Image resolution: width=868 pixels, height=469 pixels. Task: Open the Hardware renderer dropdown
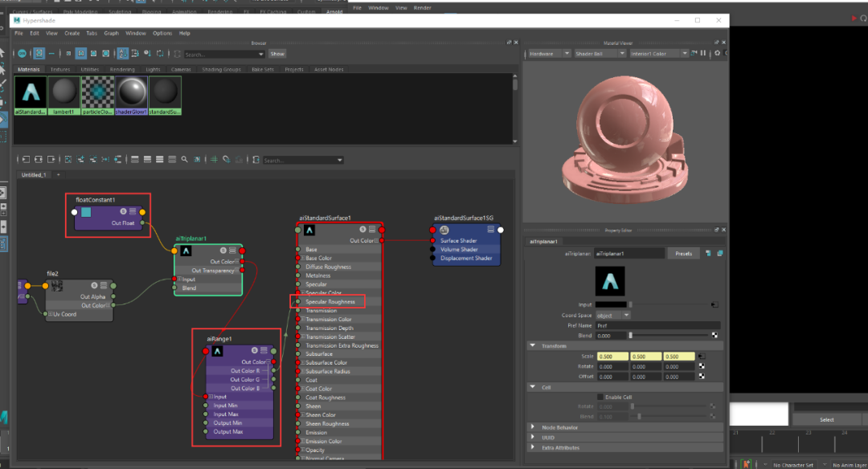549,54
